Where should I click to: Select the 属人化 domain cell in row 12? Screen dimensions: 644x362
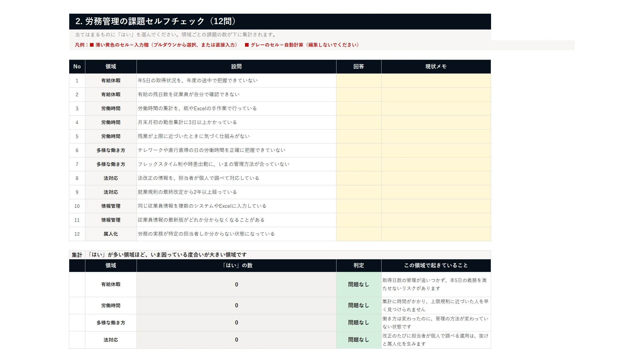pos(111,234)
